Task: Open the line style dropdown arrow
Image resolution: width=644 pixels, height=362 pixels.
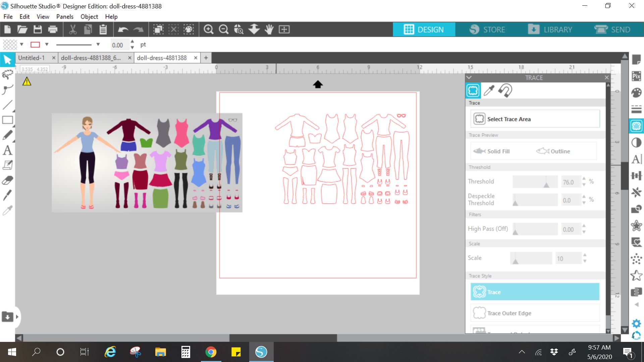Action: click(98, 44)
